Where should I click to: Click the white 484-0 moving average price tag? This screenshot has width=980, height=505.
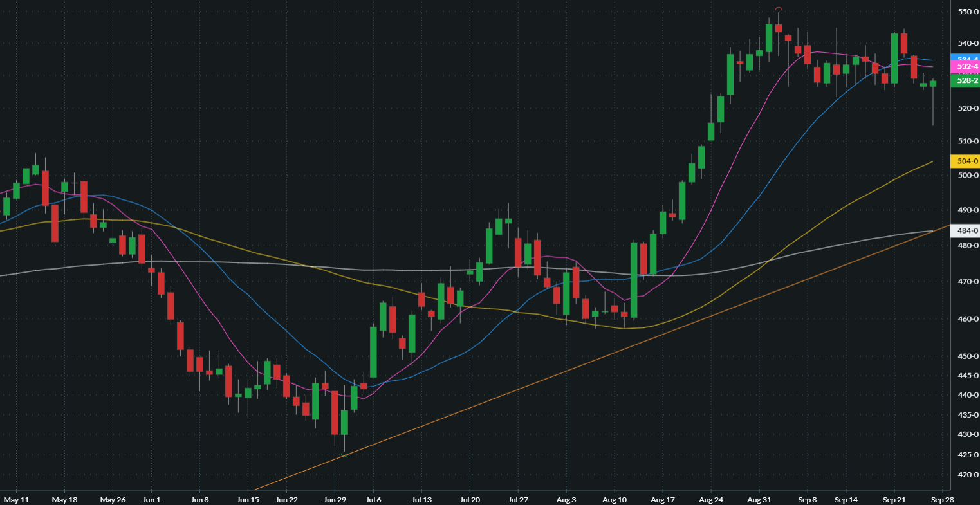pos(965,230)
